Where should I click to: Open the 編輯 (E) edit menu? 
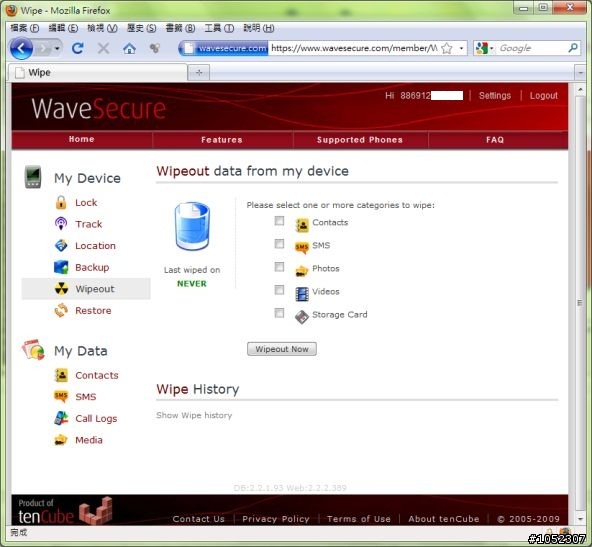(x=63, y=28)
